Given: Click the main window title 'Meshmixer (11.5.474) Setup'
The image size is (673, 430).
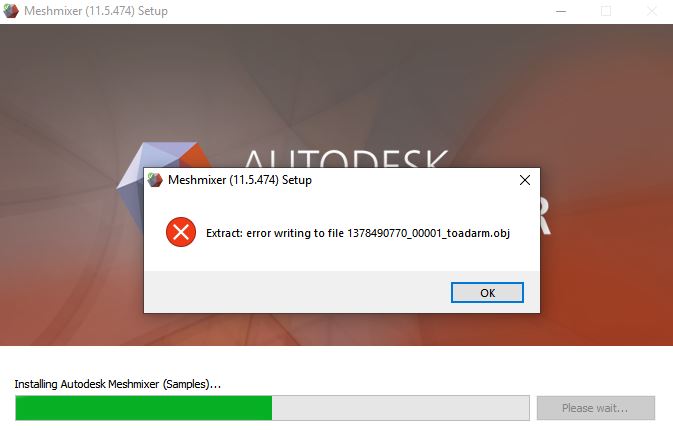Looking at the screenshot, I should (x=96, y=11).
